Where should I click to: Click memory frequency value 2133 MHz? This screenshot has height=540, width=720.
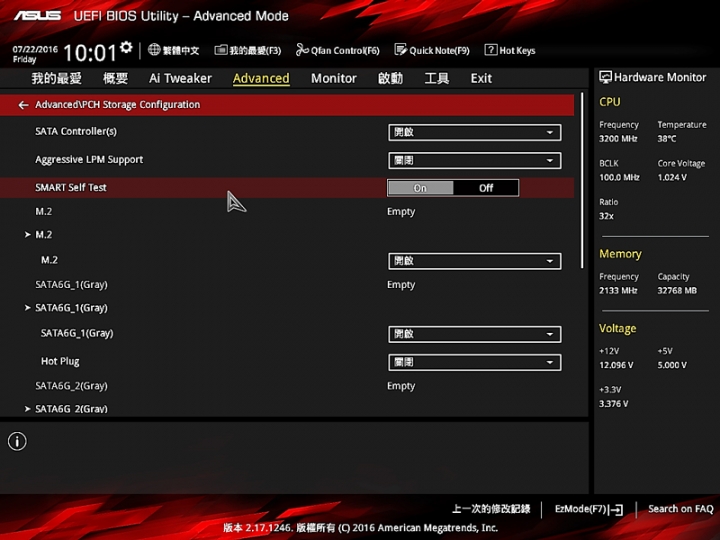click(618, 291)
